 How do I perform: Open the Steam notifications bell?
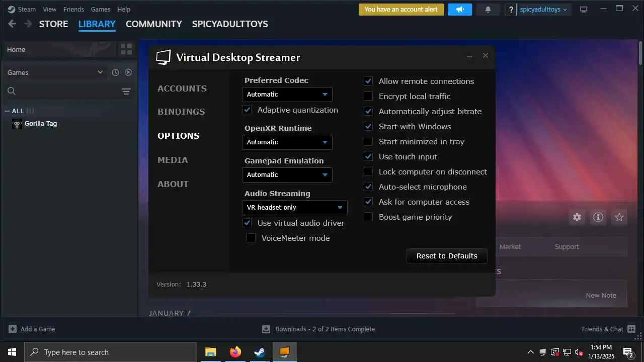(x=488, y=9)
